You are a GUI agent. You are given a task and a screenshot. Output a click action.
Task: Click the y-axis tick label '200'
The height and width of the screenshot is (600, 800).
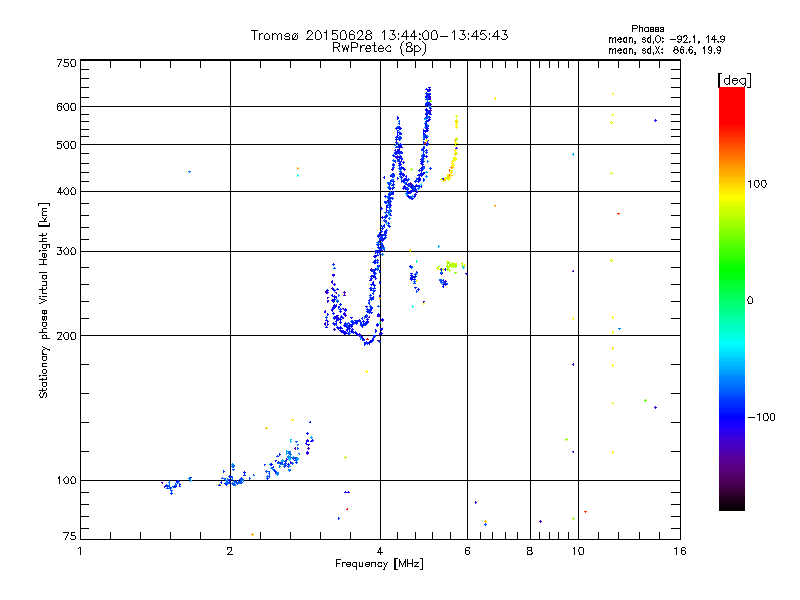[66, 336]
